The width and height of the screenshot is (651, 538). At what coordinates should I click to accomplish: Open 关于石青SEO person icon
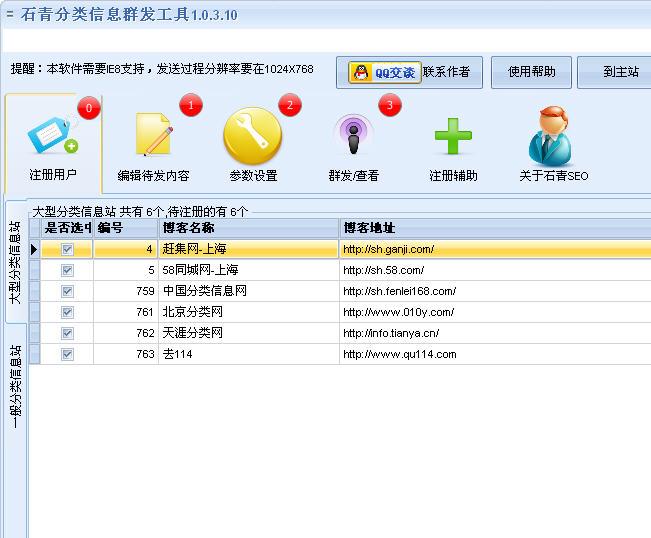(550, 136)
